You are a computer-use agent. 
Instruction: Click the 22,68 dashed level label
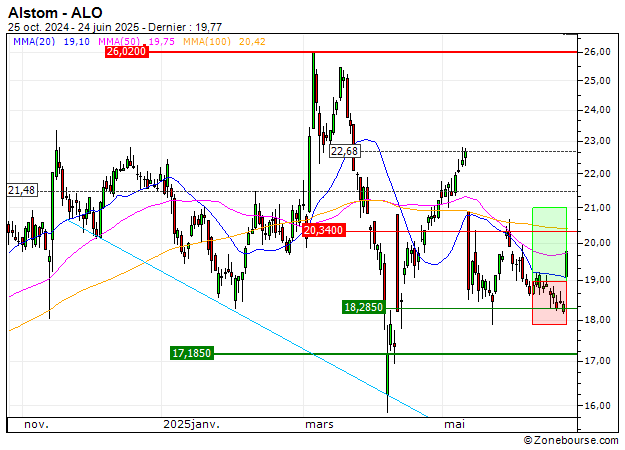345,151
